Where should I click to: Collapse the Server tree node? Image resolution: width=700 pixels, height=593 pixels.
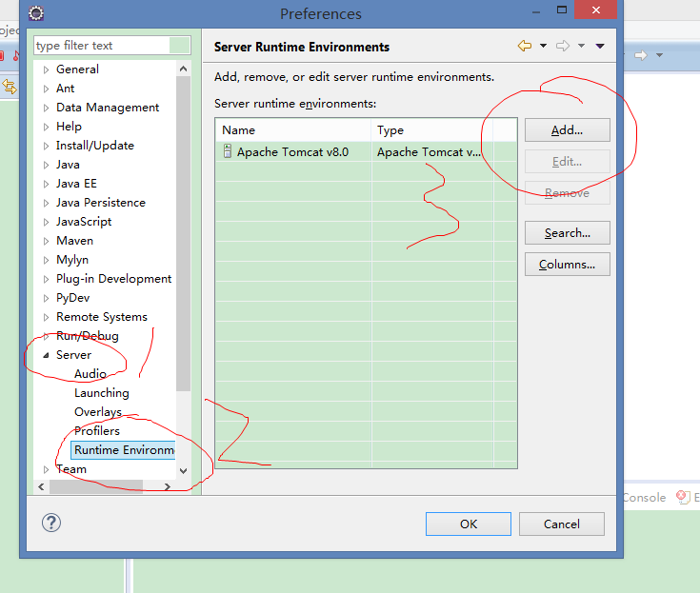pyautogui.click(x=46, y=355)
